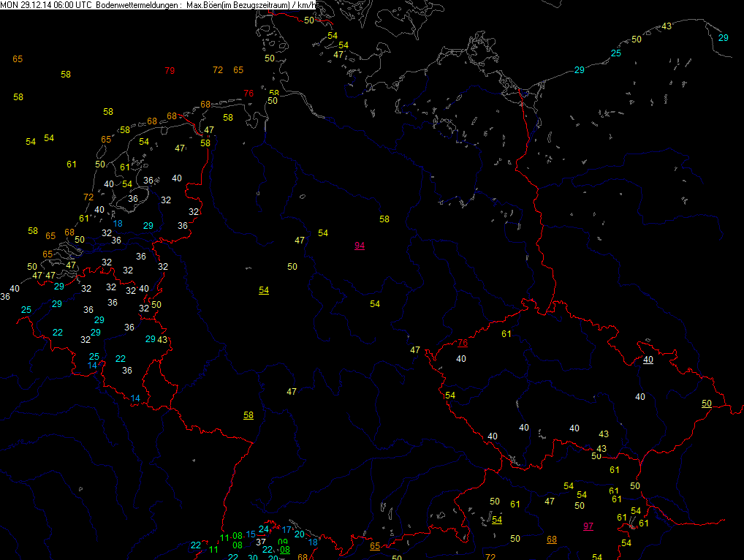Viewport: 744px width, 560px height.
Task: Click yellow 58 northeast of the magenta 94
Action: click(384, 219)
